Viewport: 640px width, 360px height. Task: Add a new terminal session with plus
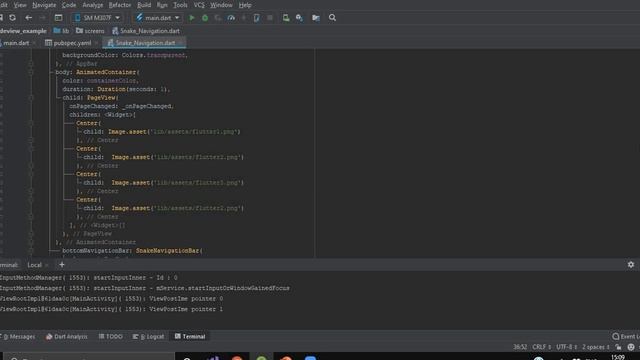click(x=62, y=264)
